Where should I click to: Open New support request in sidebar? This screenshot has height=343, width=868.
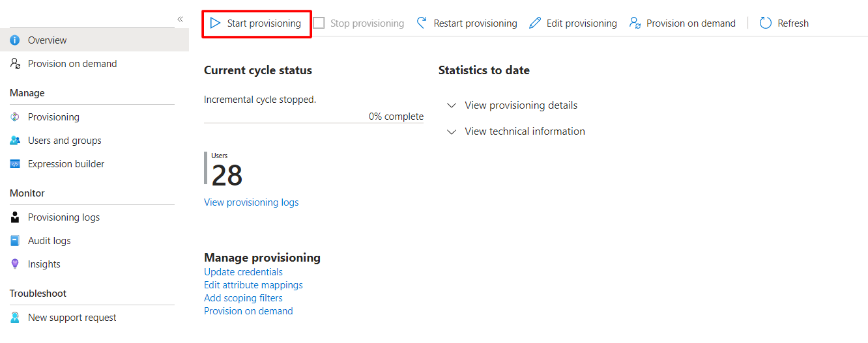point(72,318)
